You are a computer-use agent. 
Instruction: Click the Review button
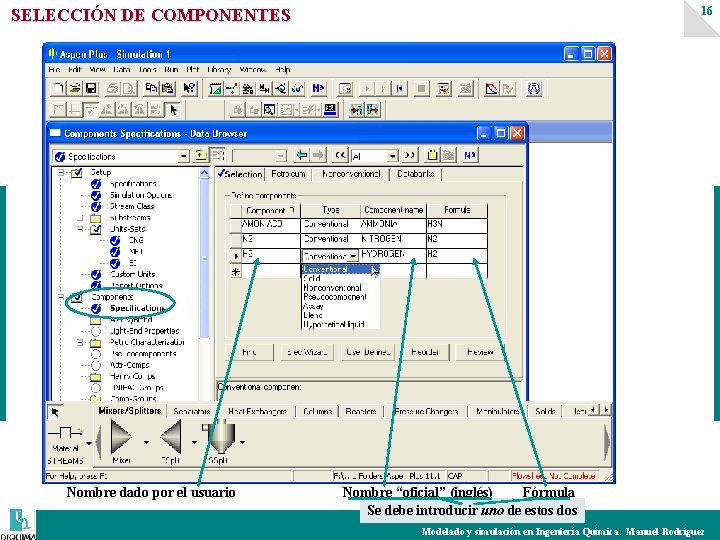[x=480, y=352]
